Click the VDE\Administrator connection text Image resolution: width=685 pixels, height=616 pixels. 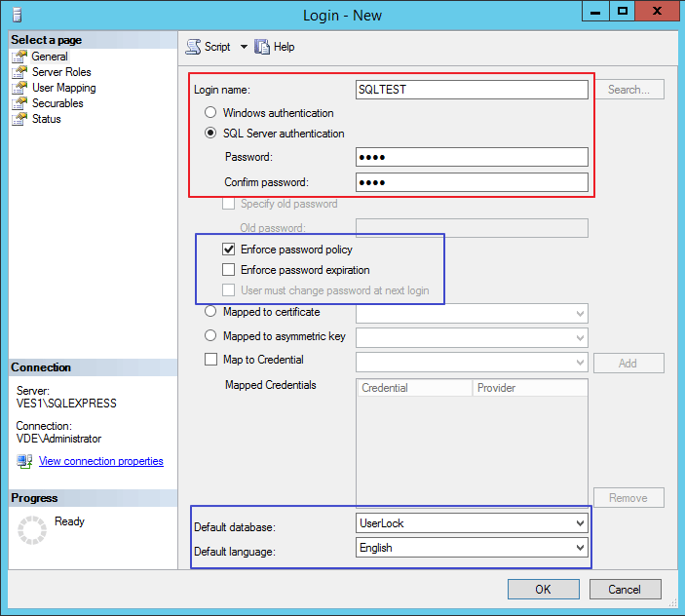click(58, 439)
